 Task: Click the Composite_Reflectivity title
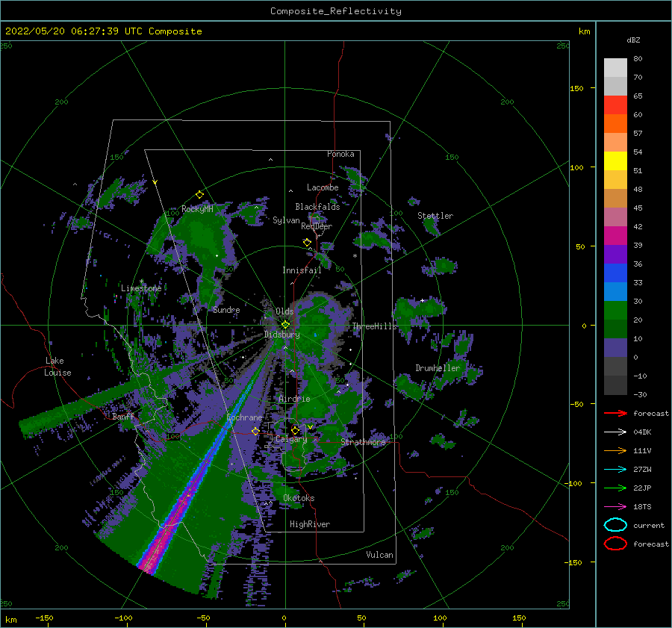(x=336, y=11)
